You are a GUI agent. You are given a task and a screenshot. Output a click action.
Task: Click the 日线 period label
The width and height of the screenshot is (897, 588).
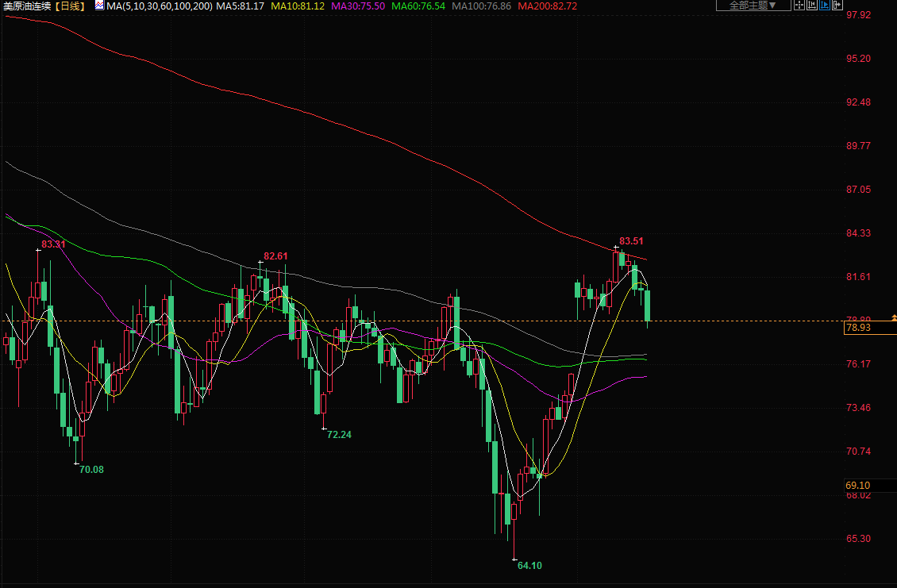pyautogui.click(x=70, y=6)
